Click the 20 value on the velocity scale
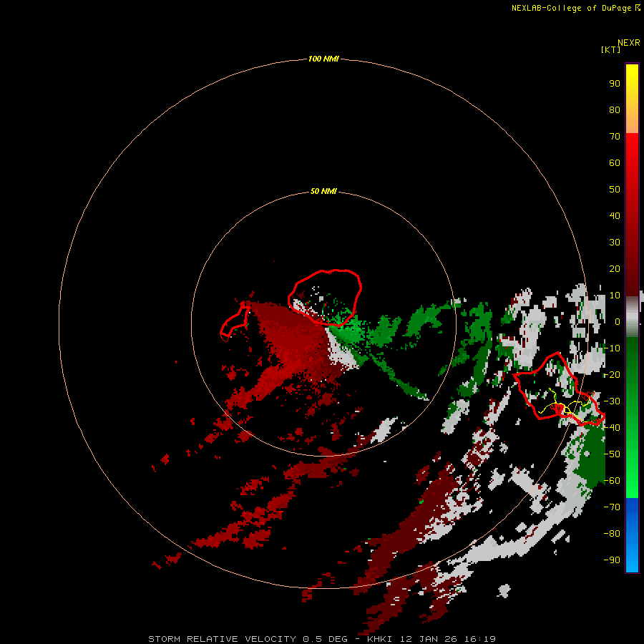 tap(615, 268)
